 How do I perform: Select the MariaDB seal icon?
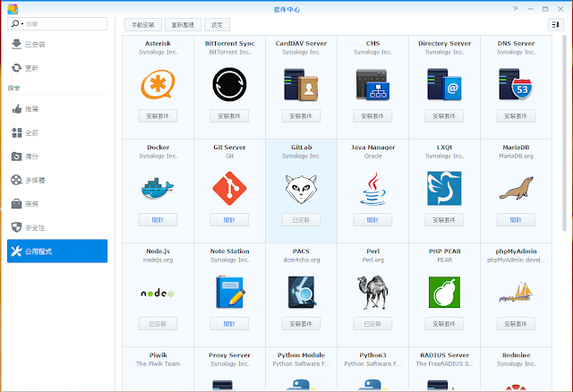tap(516, 189)
